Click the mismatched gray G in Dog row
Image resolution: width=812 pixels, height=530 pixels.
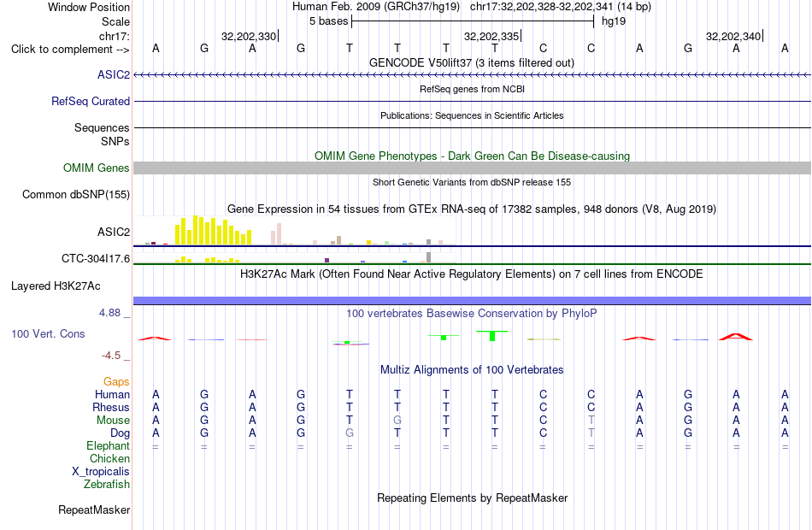point(350,433)
